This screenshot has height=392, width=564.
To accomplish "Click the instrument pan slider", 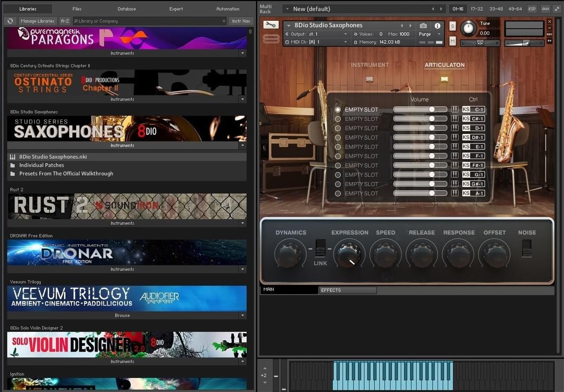I will [x=480, y=43].
